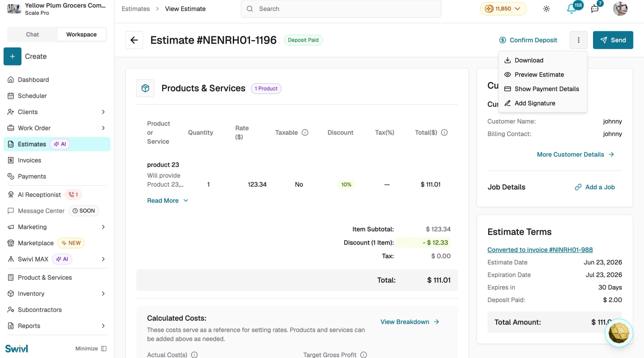Expand the Reports submenu chevron
This screenshot has width=644, height=358.
[103, 326]
